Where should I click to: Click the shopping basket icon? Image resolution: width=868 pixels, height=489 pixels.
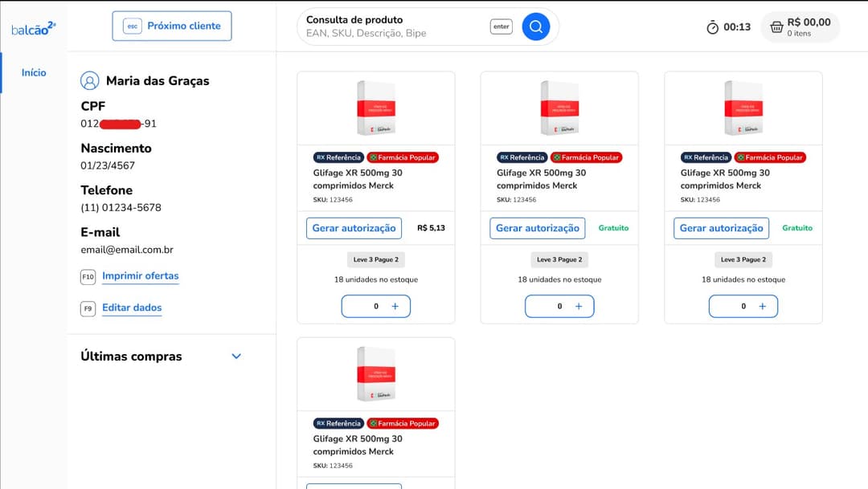776,26
